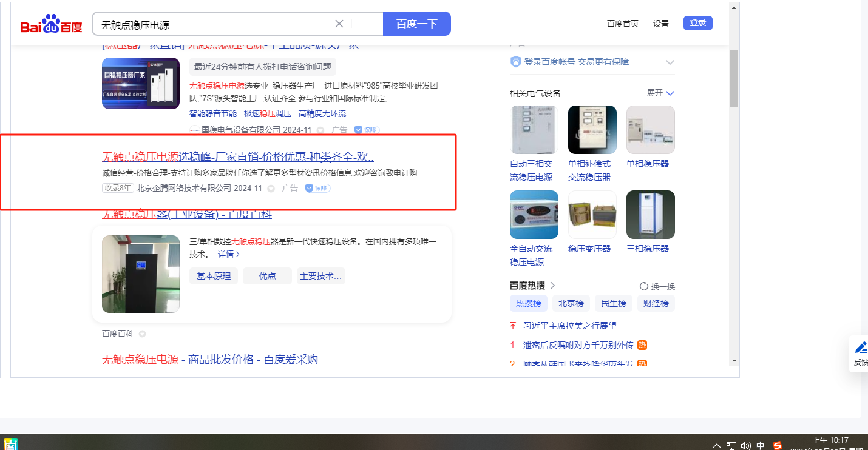This screenshot has height=450, width=868.
Task: Select the 主要技术… chip
Action: tap(321, 276)
